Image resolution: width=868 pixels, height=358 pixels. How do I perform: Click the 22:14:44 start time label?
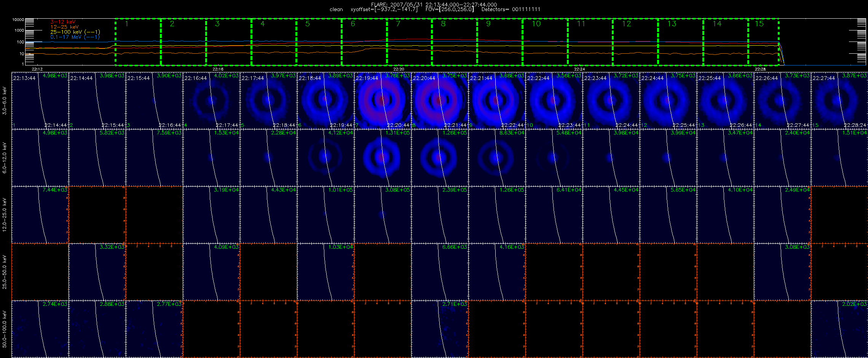point(81,78)
